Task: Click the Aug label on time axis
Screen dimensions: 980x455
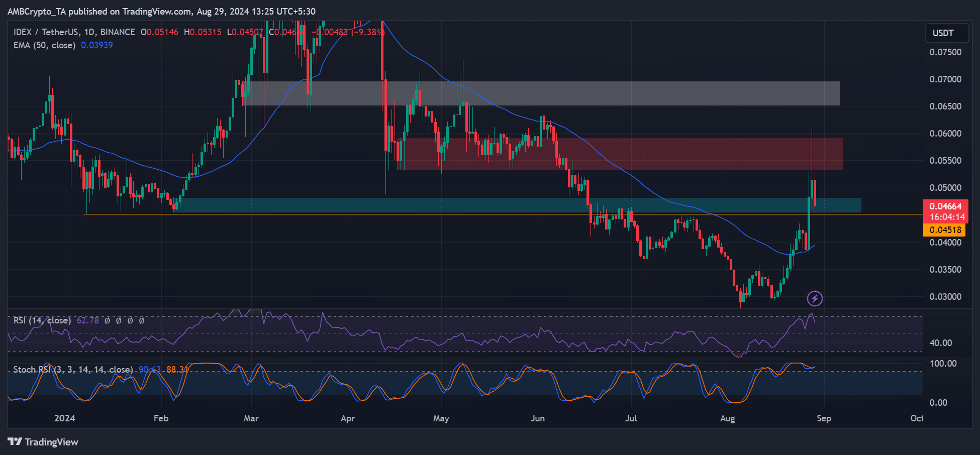Action: pyautogui.click(x=727, y=418)
